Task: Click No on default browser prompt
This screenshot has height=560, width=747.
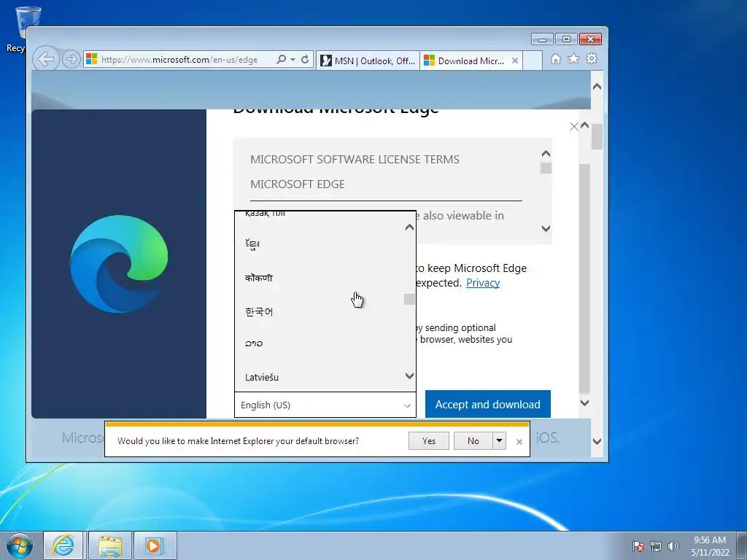Action: (x=473, y=441)
